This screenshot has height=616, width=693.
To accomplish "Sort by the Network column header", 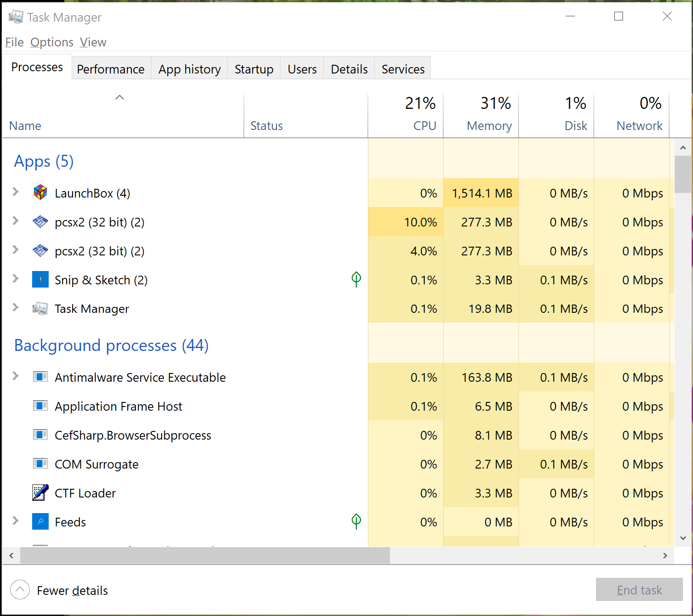I will click(631, 115).
